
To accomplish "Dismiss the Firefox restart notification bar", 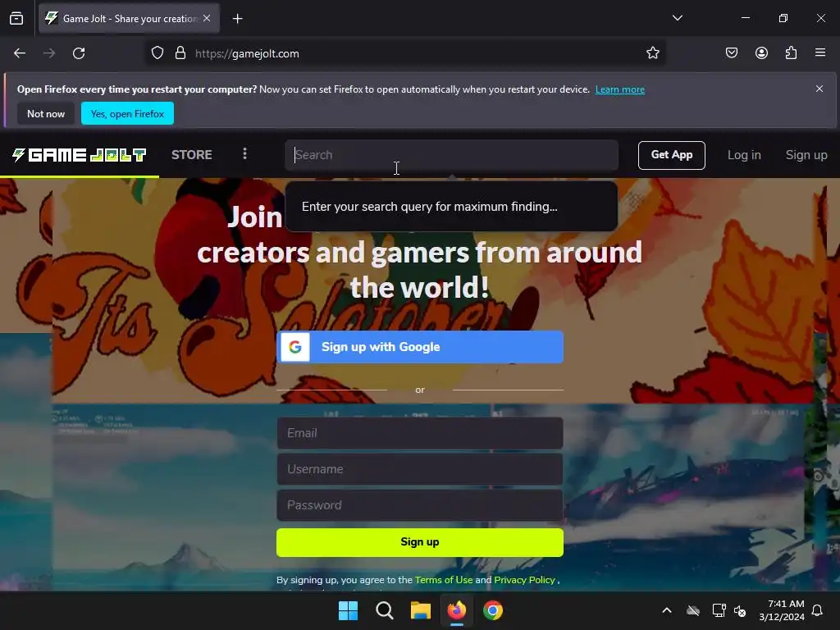I will click(819, 89).
